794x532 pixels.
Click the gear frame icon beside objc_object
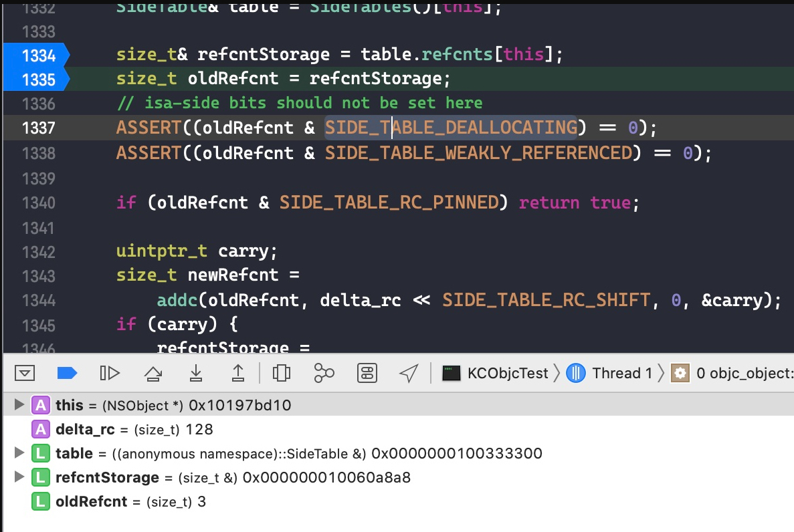tap(680, 373)
